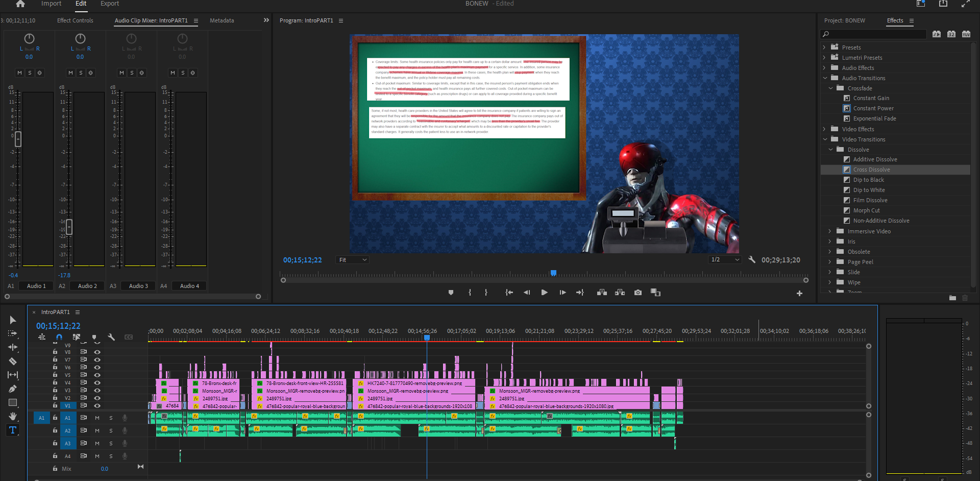The height and width of the screenshot is (481, 980).
Task: Collapse the Dissolve folder
Action: coord(830,150)
